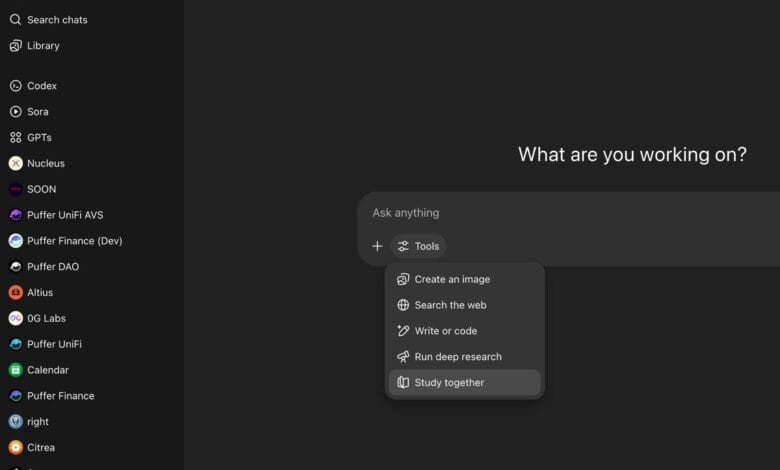Viewport: 780px width, 470px height.
Task: Click the Altius avatar icon
Action: (15, 292)
